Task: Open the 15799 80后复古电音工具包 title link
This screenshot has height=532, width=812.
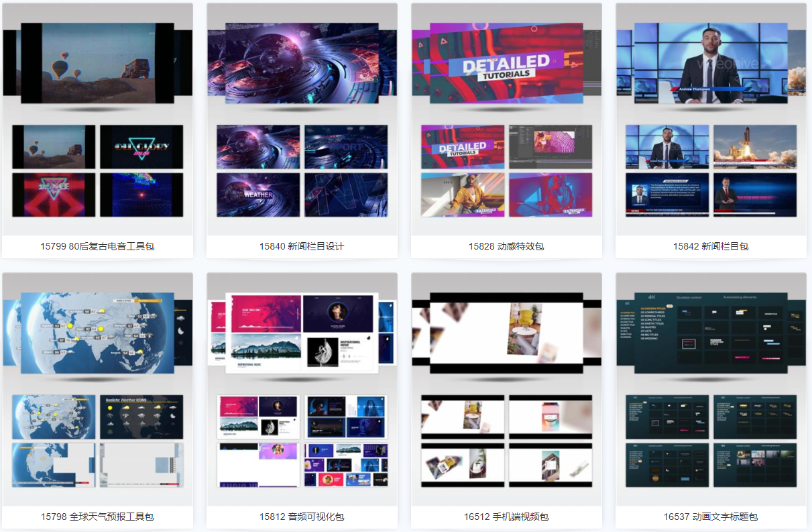Action: tap(97, 246)
